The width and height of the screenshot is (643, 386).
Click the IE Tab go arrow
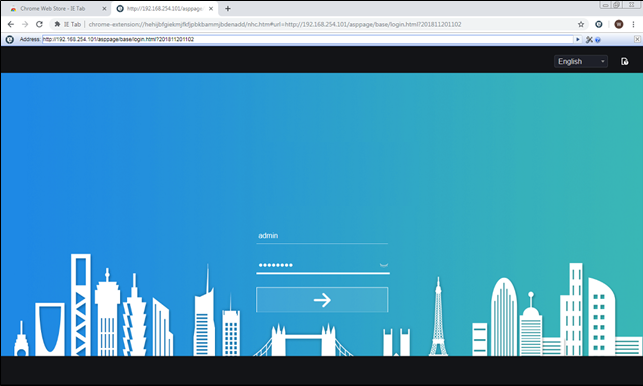point(578,39)
